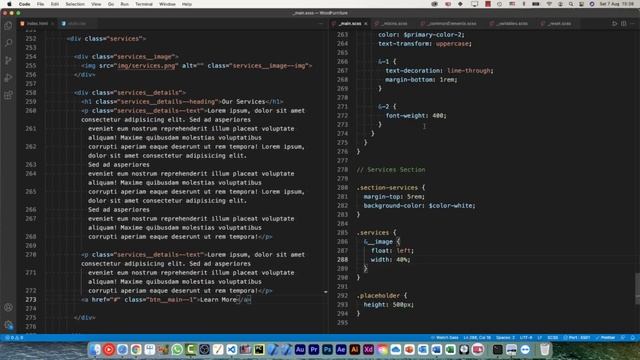Click the Ln, Col cursor position indicator
640x360 pixels.
(477, 338)
